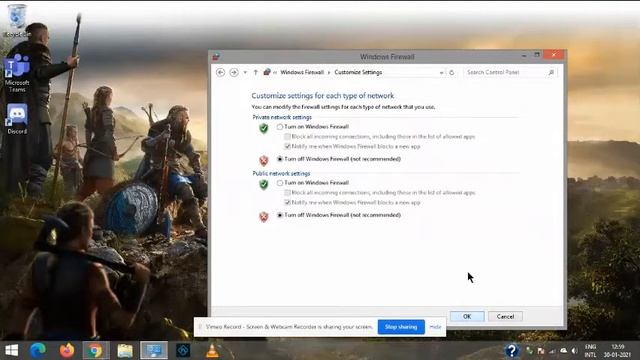Open the cloud tray icon
The width and height of the screenshot is (640, 360).
click(x=564, y=351)
